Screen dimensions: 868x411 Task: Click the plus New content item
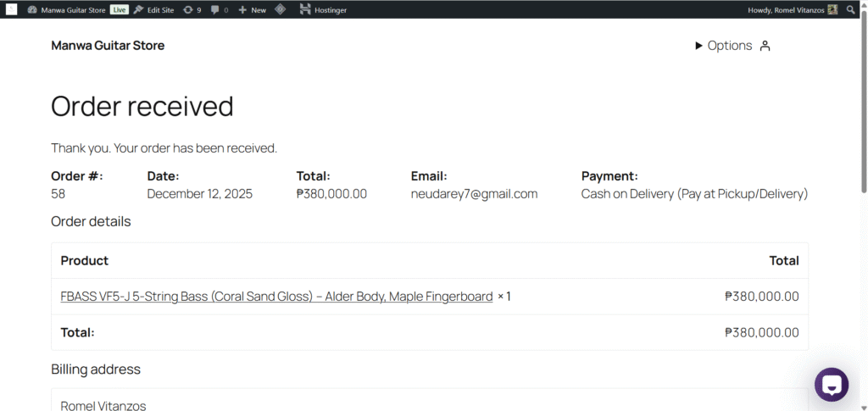(252, 10)
